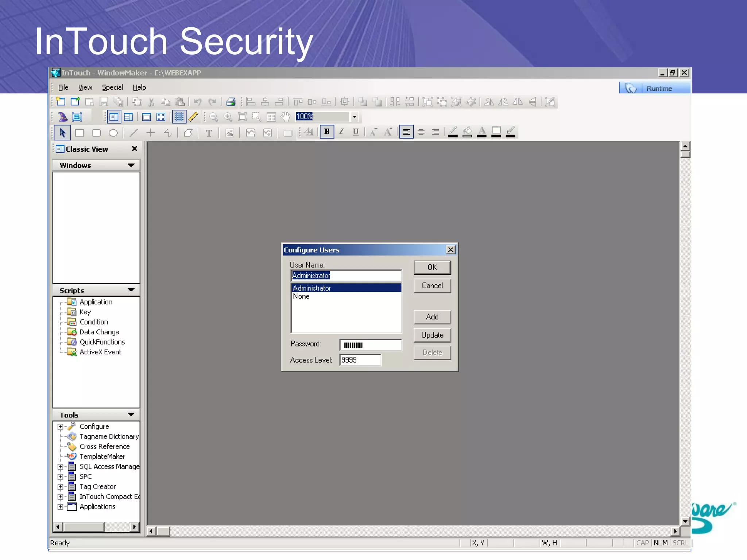Image resolution: width=747 pixels, height=560 pixels.
Task: Select the Zoom Out magnifier icon
Action: click(x=214, y=117)
